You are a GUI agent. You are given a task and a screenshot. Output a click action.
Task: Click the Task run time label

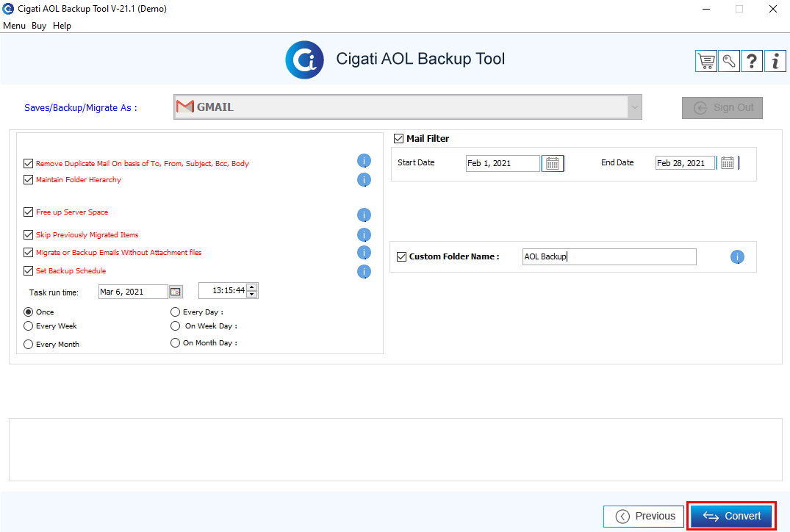pos(54,292)
